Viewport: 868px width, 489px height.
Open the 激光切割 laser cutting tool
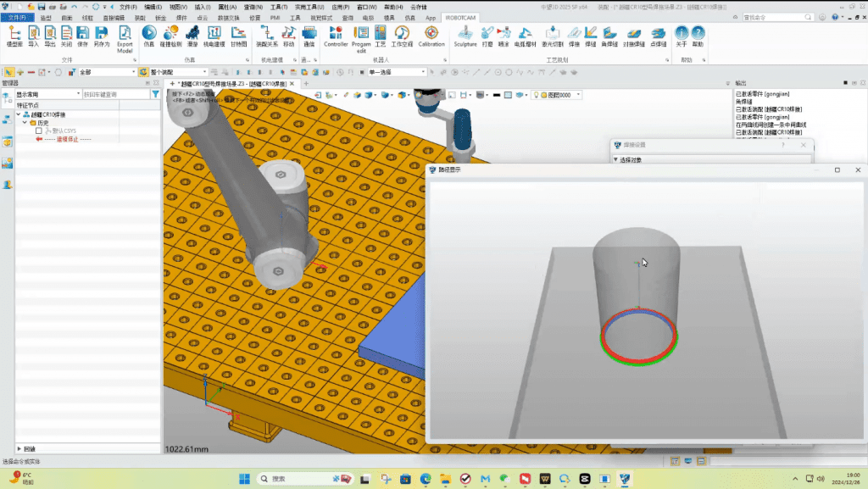pyautogui.click(x=553, y=35)
